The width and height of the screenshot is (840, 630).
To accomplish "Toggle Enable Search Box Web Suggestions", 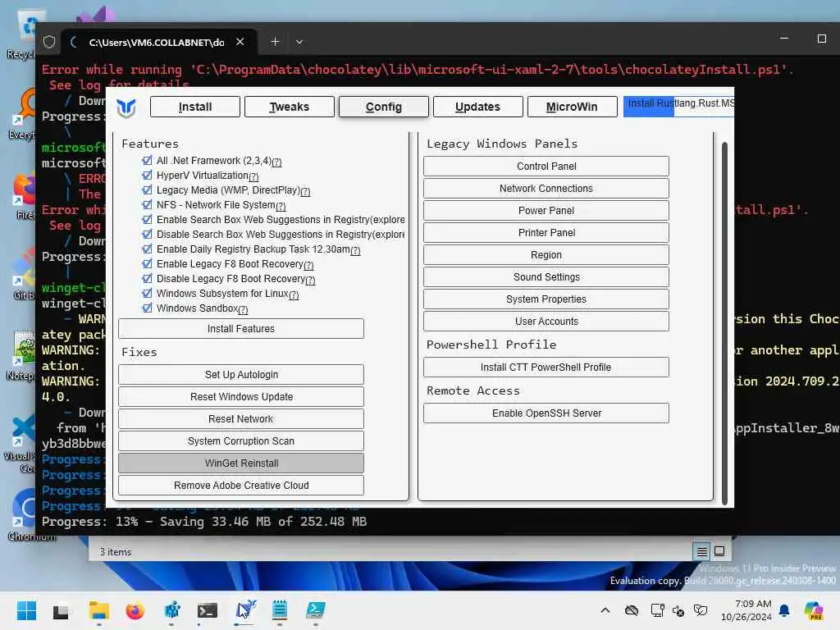I will [148, 219].
